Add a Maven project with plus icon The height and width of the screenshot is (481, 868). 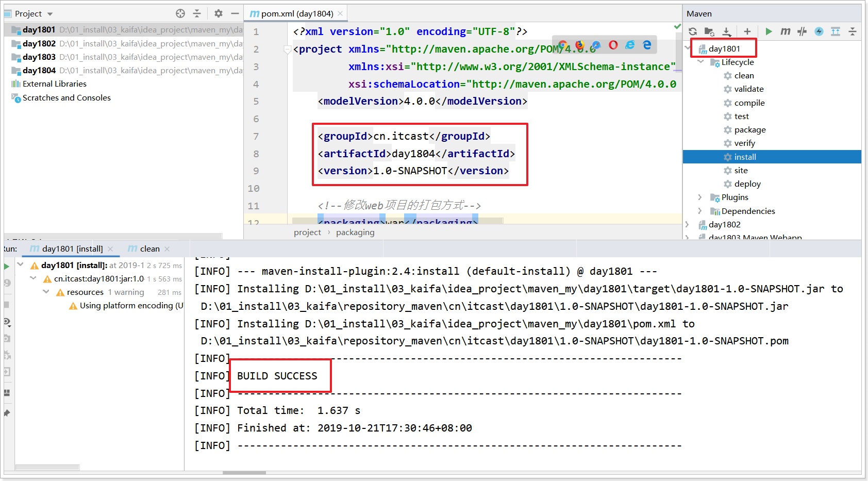[747, 31]
